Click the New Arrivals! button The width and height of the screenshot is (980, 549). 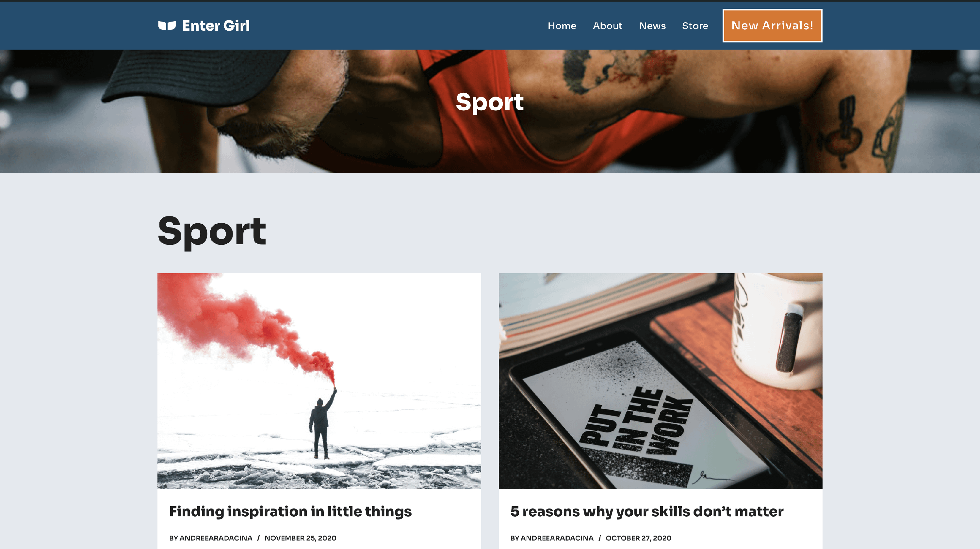click(x=772, y=25)
